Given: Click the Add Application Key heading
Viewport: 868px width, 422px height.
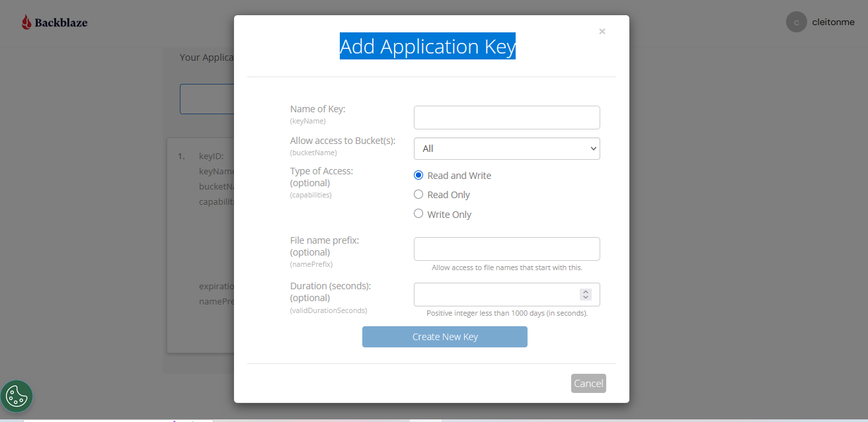Looking at the screenshot, I should click(428, 46).
